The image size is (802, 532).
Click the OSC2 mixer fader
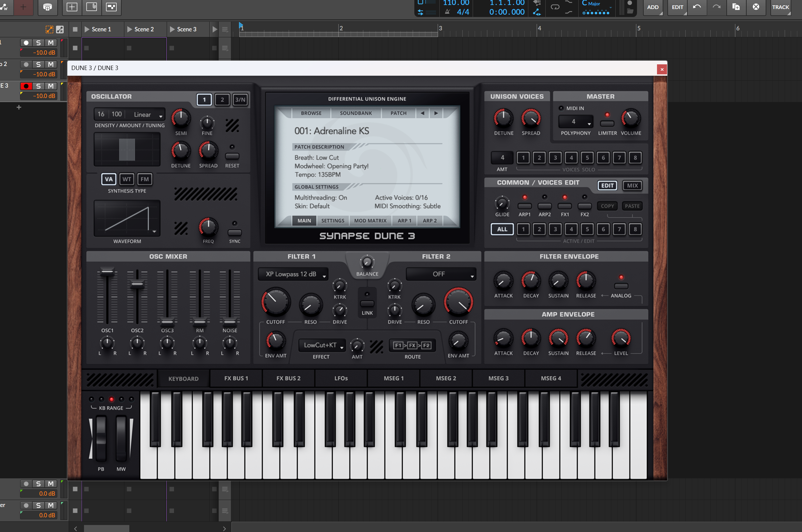pyautogui.click(x=137, y=284)
